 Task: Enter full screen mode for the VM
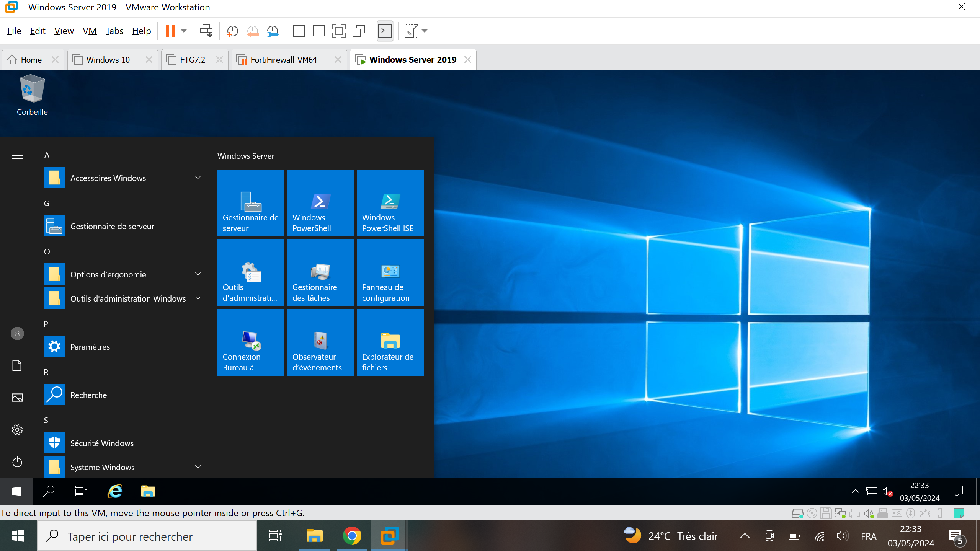[338, 31]
